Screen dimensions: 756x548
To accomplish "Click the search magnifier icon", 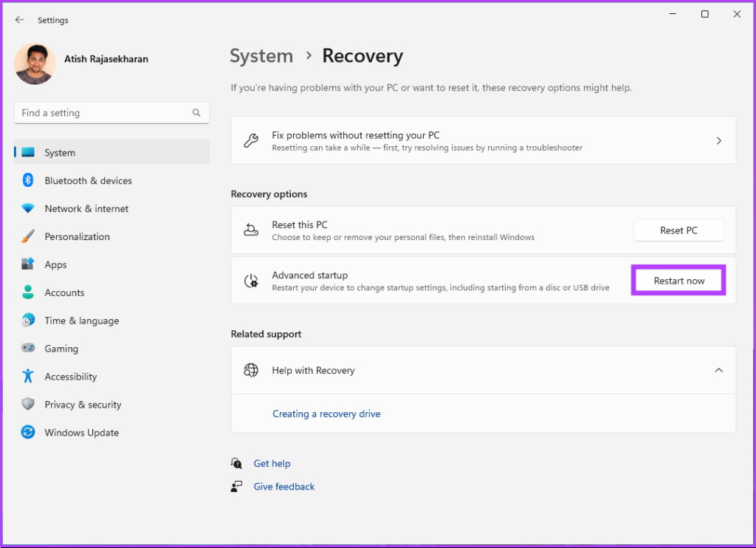I will point(196,113).
